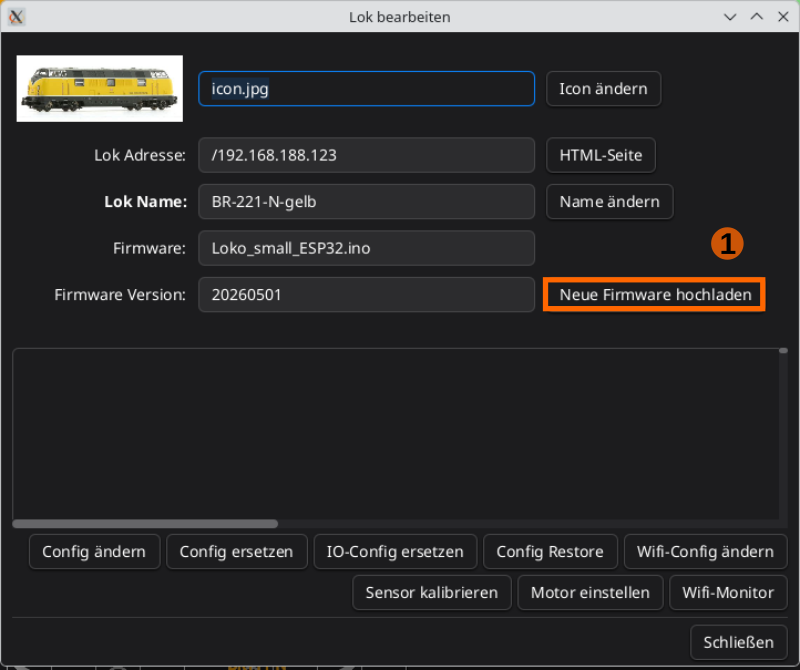Click the Lok Adresse field

coord(366,155)
